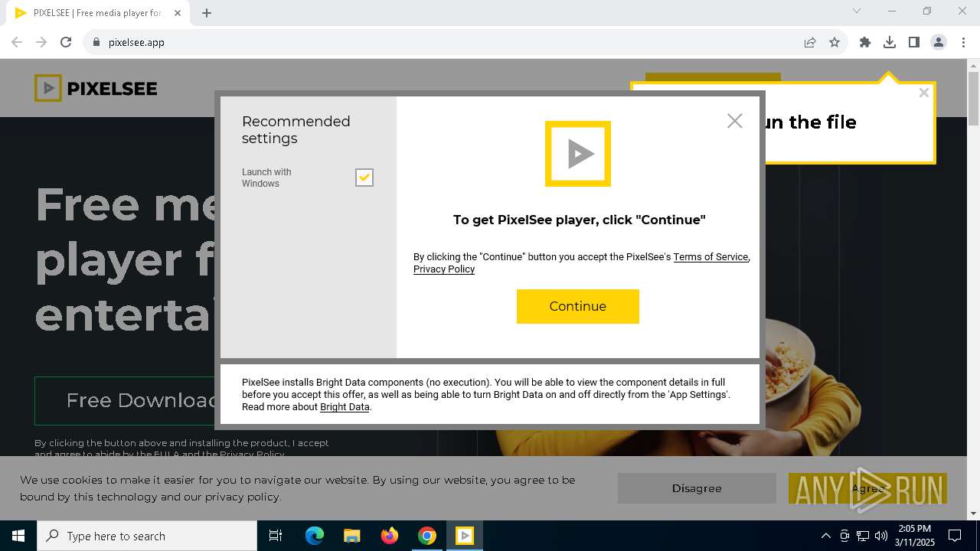Close the run-the-file tooltip popup
The height and width of the screenshot is (551, 980).
pos(924,93)
